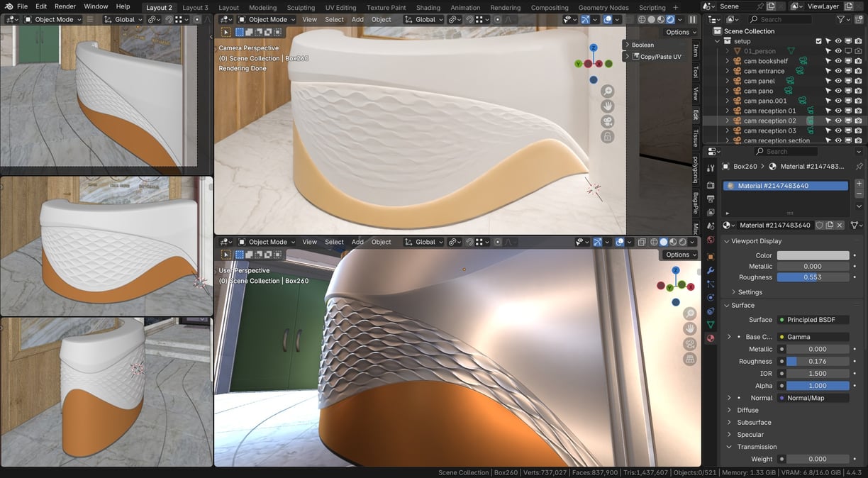Switch to the Shading workspace tab
The width and height of the screenshot is (868, 478).
click(428, 7)
